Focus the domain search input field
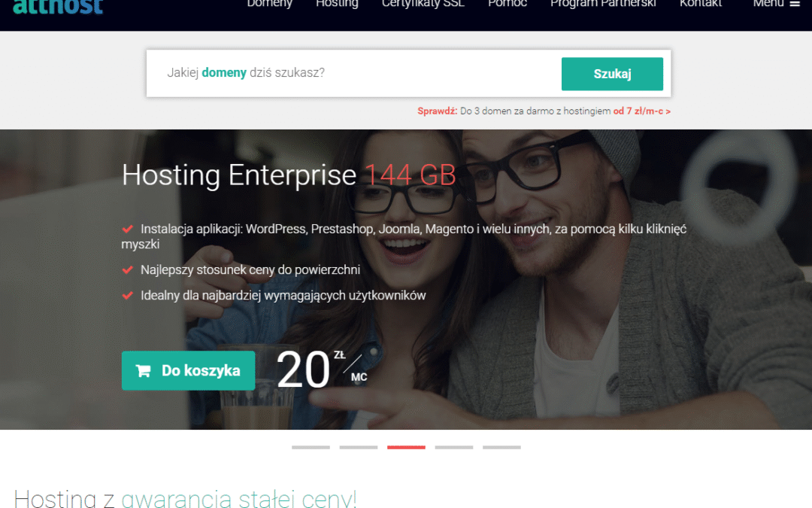812x508 pixels. 353,73
